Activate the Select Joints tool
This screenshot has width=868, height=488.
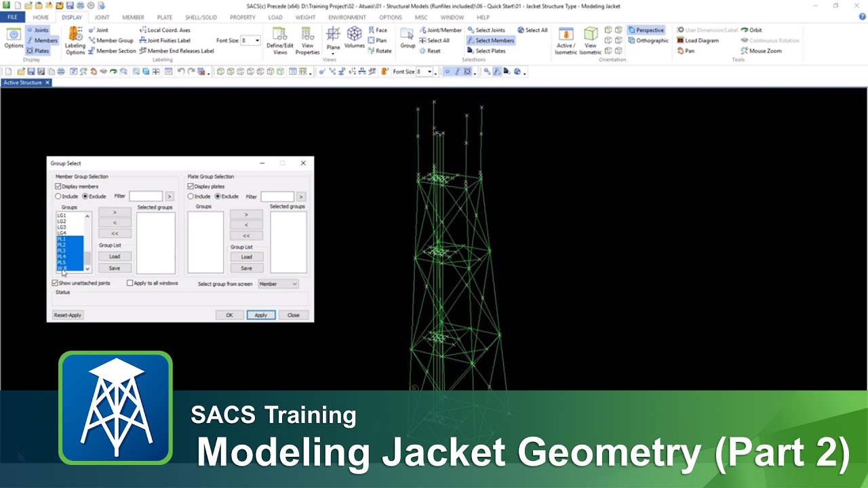(486, 30)
